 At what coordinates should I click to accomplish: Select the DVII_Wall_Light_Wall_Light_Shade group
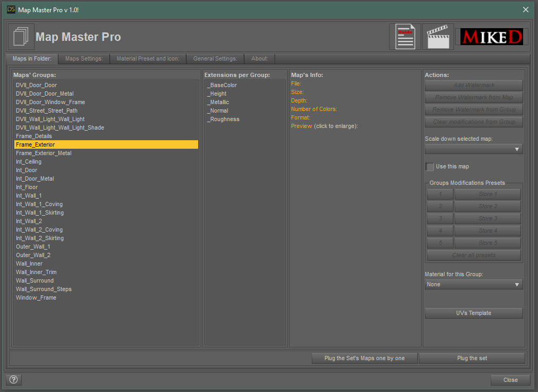click(106, 127)
